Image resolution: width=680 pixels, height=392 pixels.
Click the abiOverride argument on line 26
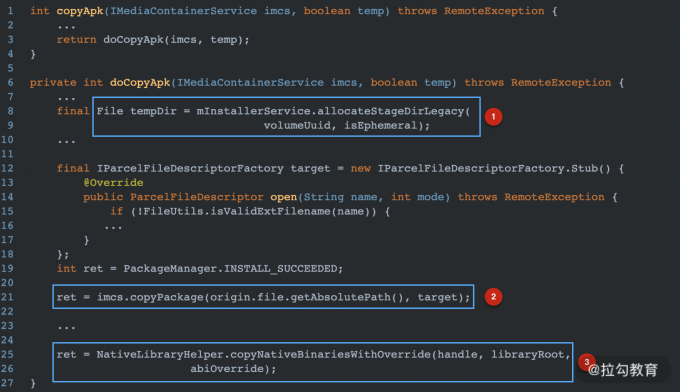coord(227,369)
